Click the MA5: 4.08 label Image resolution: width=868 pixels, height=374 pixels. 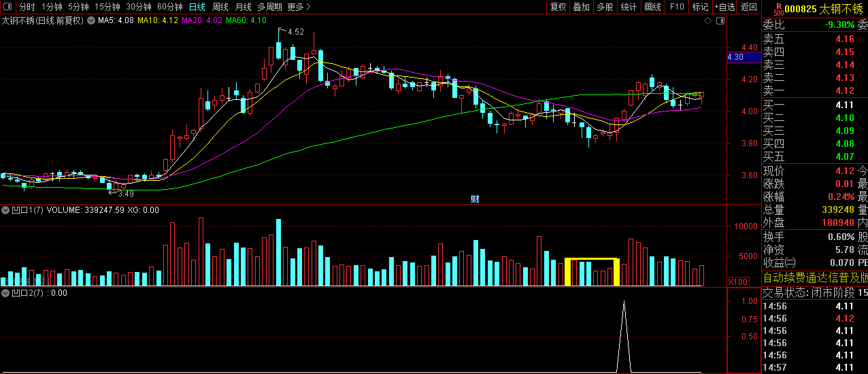(x=116, y=20)
